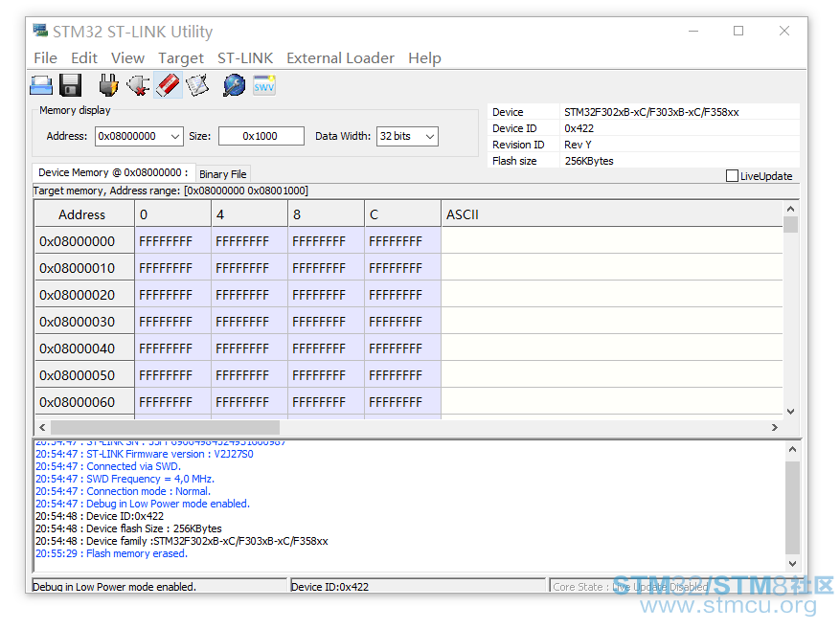Select address row 0x08000050
840x629 pixels.
click(x=84, y=374)
